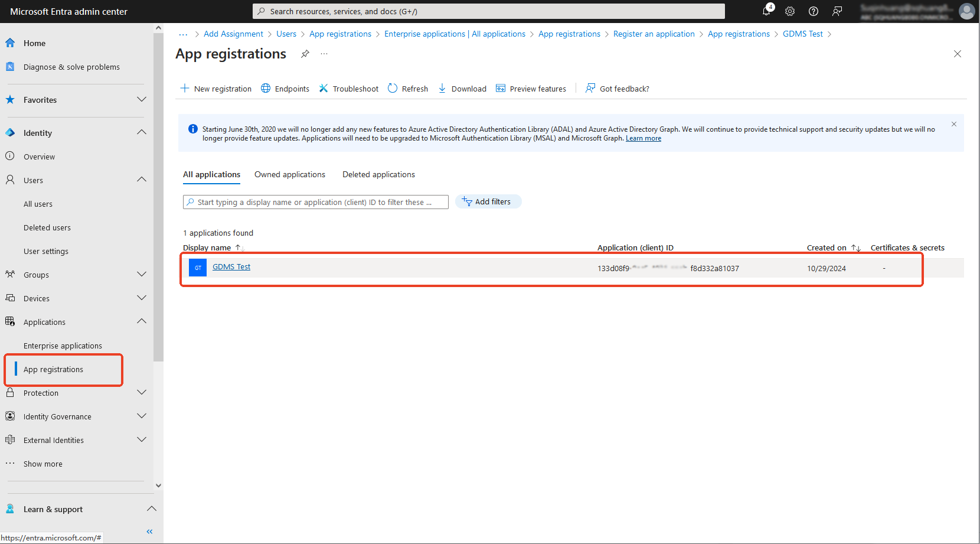This screenshot has height=544, width=980.
Task: Collapse the Users section chevron
Action: [142, 180]
